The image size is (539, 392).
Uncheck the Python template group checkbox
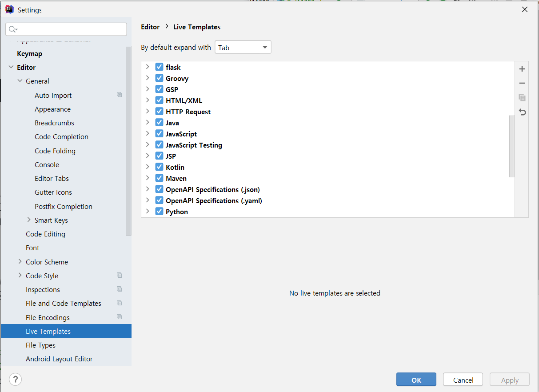(159, 211)
